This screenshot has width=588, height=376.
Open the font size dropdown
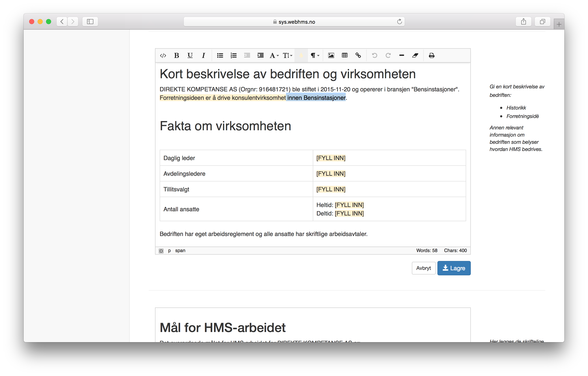tap(287, 55)
